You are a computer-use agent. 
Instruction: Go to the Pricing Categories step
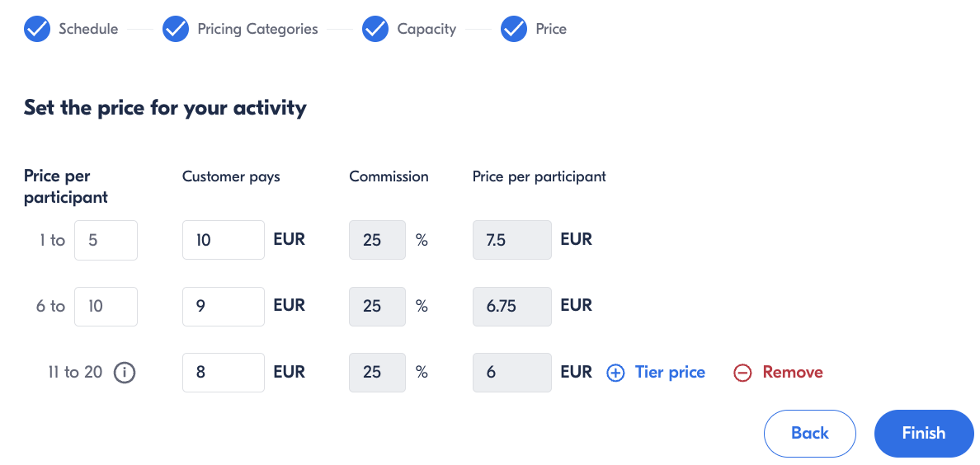(257, 29)
